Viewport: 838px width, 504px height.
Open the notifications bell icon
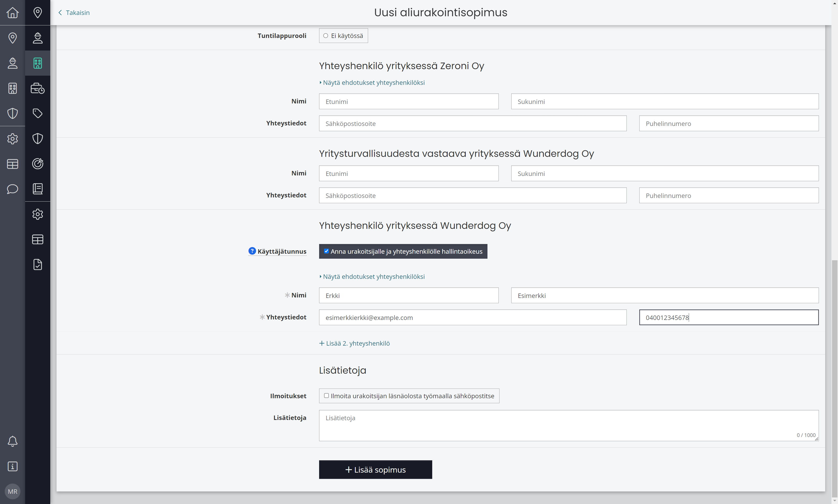[x=13, y=441]
